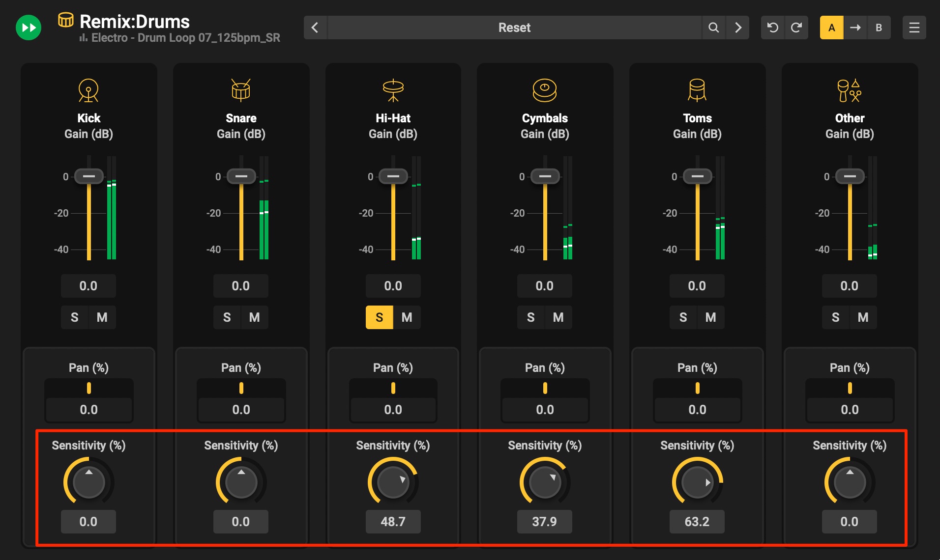Go to previous preset with left chevron
940x560 pixels.
[x=315, y=28]
